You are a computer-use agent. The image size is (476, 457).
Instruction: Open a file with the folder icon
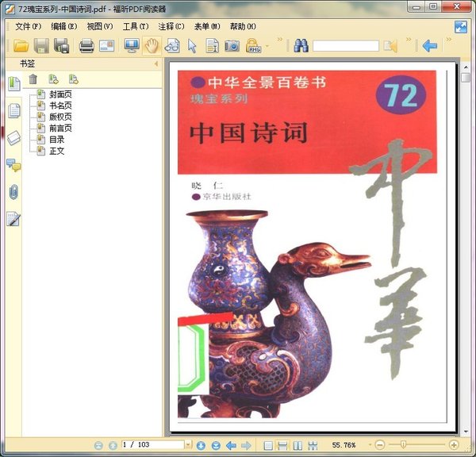pyautogui.click(x=21, y=46)
